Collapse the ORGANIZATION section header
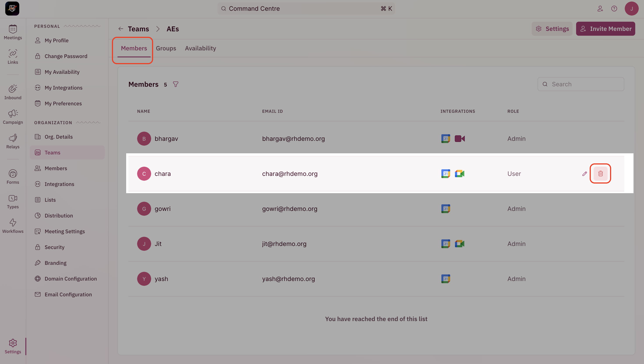644x364 pixels. click(x=67, y=122)
